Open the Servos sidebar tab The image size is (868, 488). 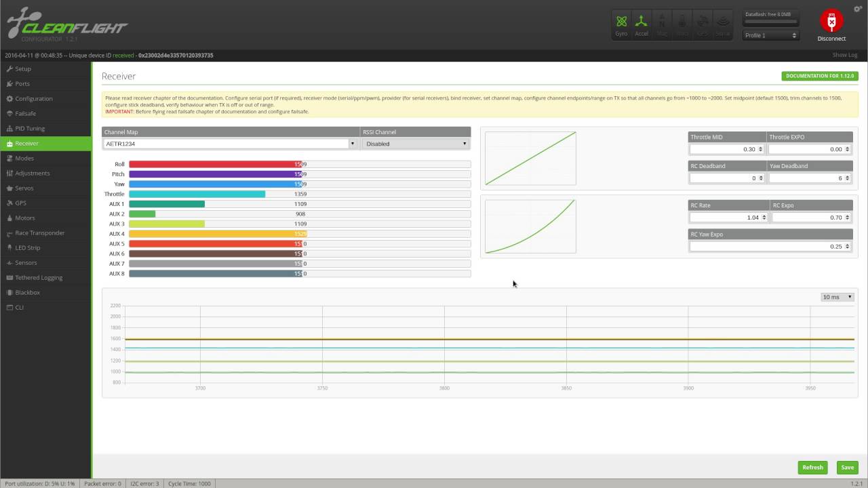pos(45,188)
